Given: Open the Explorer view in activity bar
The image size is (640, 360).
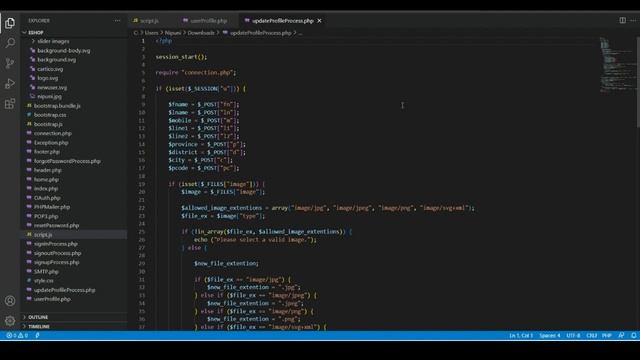Looking at the screenshot, I should [x=10, y=23].
